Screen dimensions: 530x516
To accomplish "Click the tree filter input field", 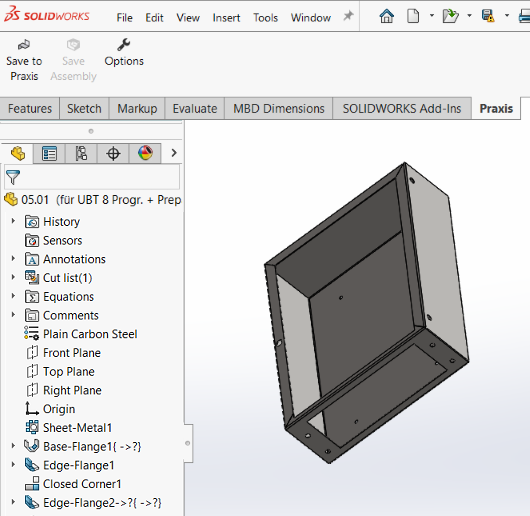I will [92, 177].
